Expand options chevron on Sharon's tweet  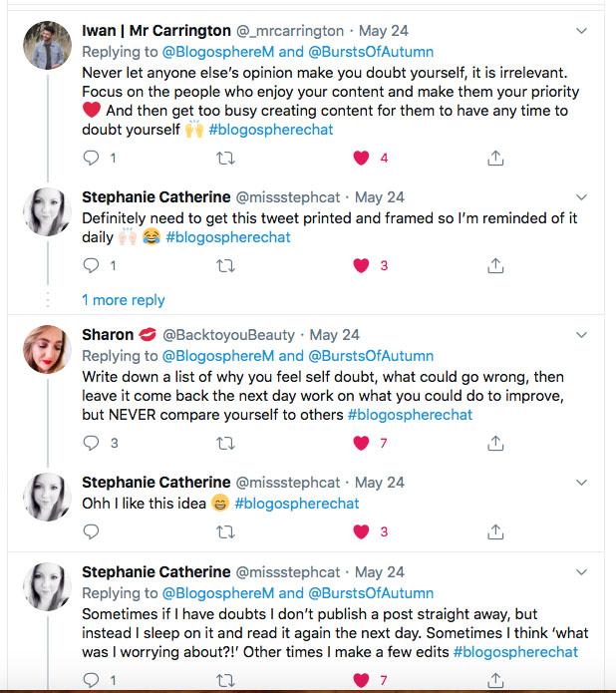pyautogui.click(x=582, y=335)
